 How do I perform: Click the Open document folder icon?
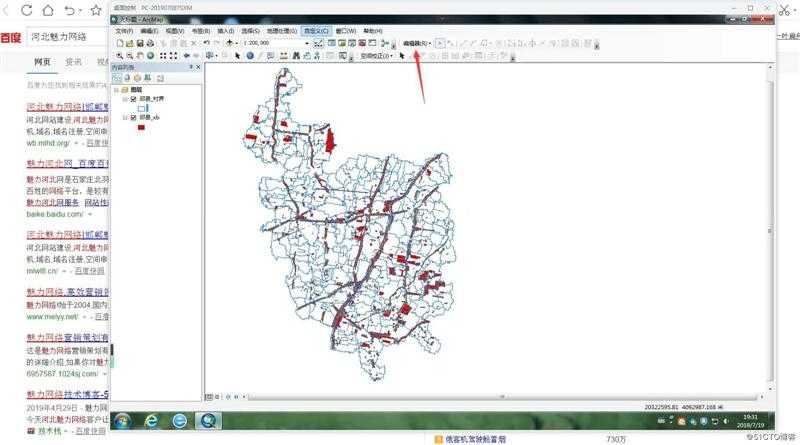coord(129,43)
